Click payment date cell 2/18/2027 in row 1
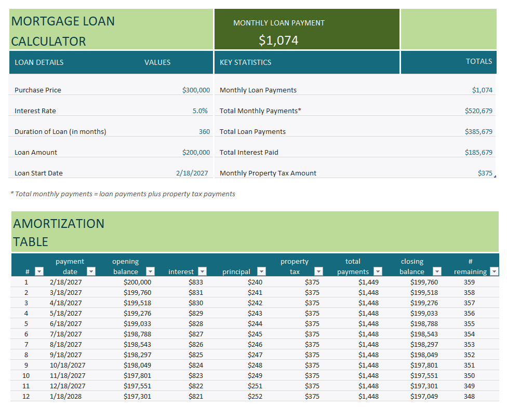The image size is (507, 420). (65, 282)
